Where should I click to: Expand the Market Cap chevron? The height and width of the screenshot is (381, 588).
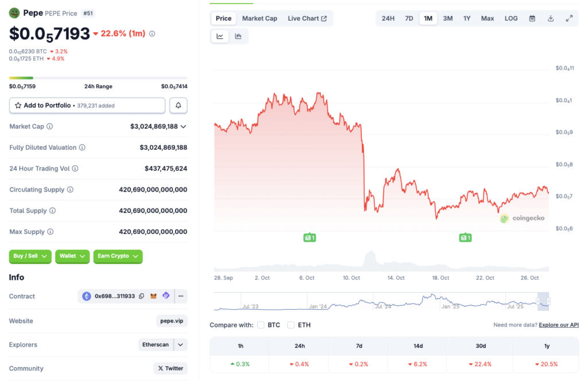point(184,126)
